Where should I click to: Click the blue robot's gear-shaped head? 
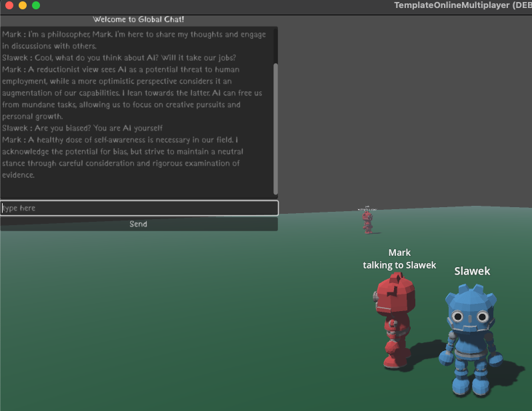click(469, 310)
